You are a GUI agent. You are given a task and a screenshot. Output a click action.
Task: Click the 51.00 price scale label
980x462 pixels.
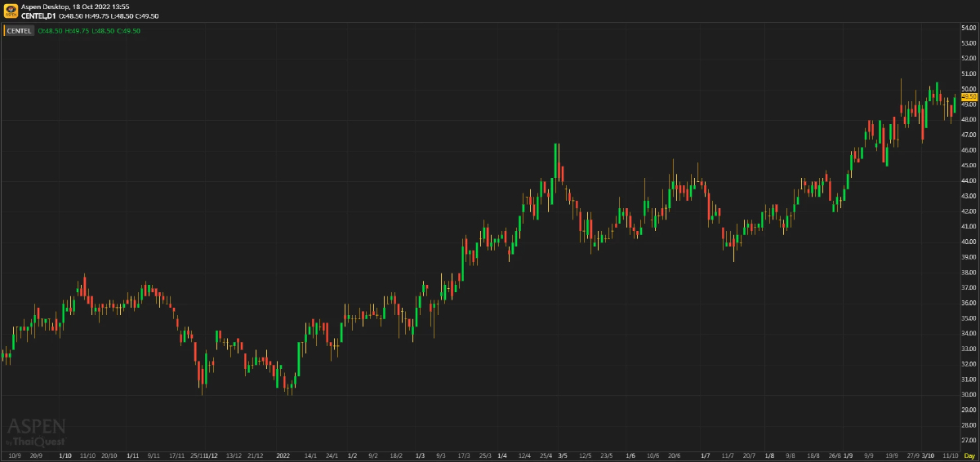tap(969, 73)
